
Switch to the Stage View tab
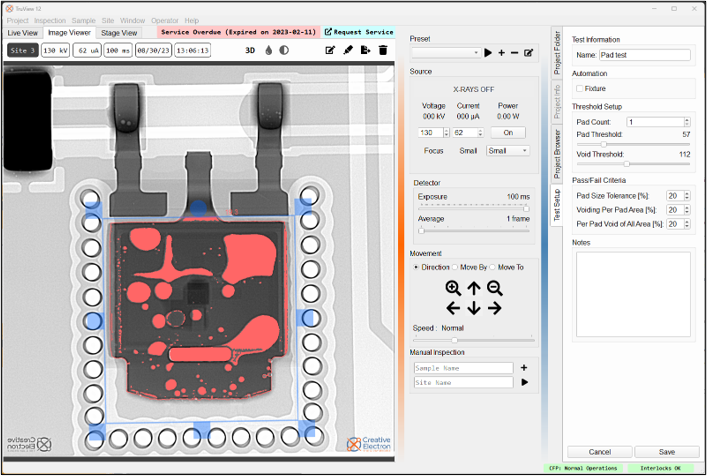[119, 33]
